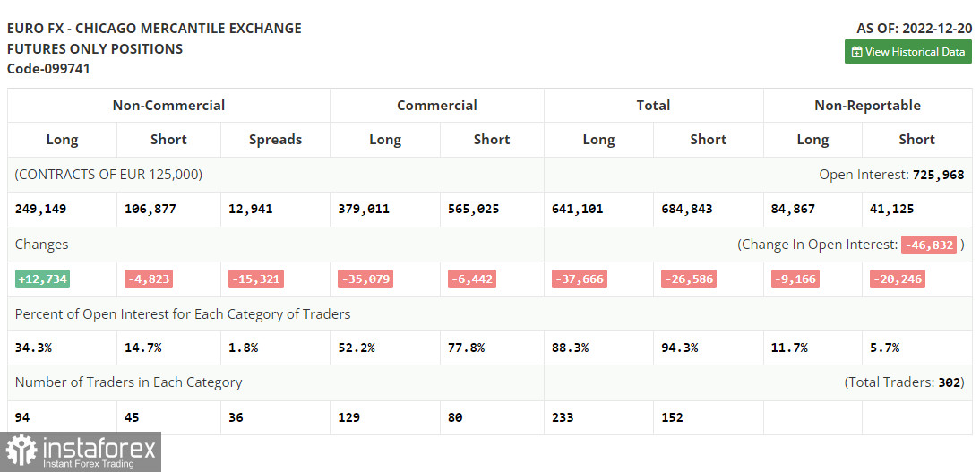This screenshot has height=472, width=980.
Task: Click the red -26,586 change badge
Action: (689, 279)
